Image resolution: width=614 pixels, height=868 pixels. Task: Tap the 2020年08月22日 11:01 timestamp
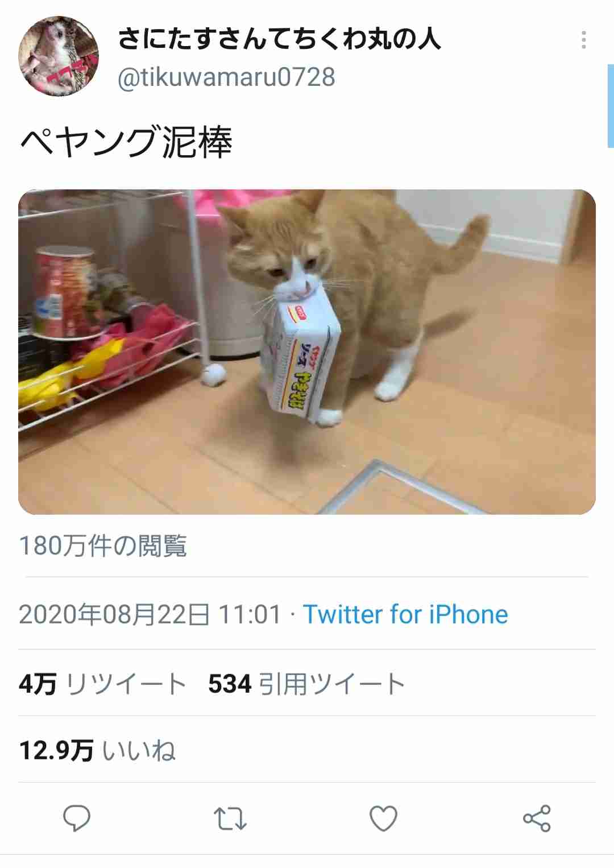coord(150,614)
